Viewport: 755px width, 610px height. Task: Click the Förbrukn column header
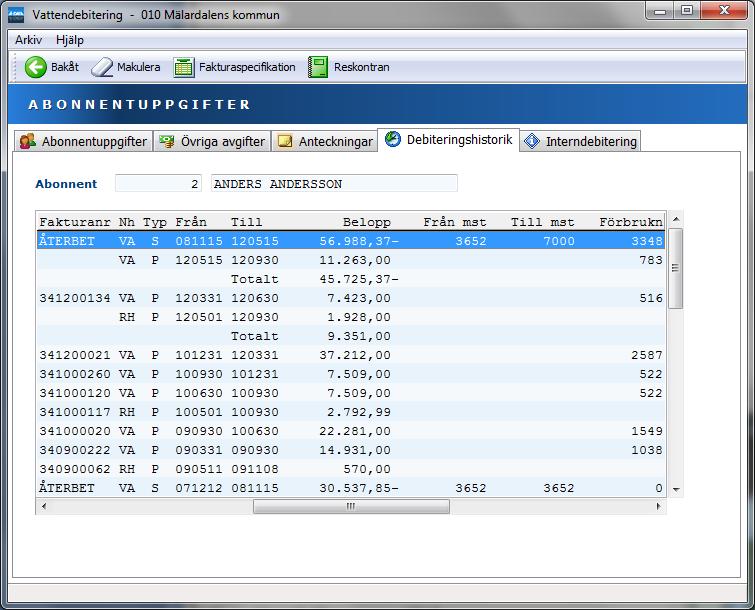(631, 222)
